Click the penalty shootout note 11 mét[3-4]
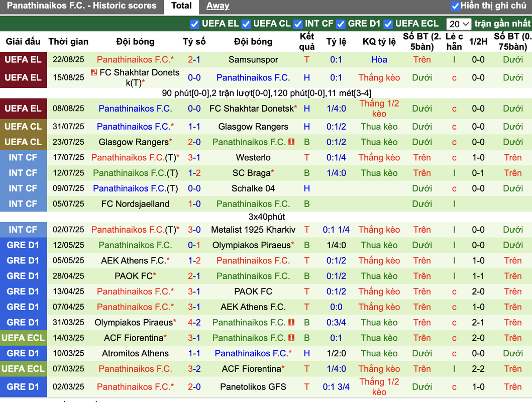 [x=350, y=93]
